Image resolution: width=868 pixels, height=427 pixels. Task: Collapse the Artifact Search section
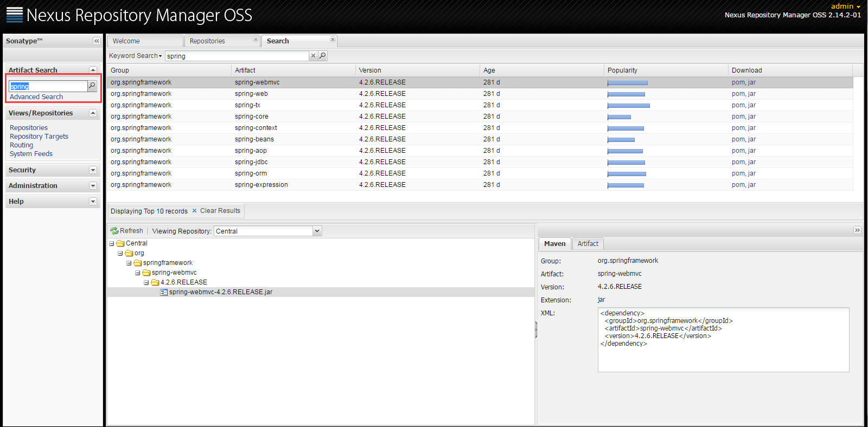[x=93, y=70]
